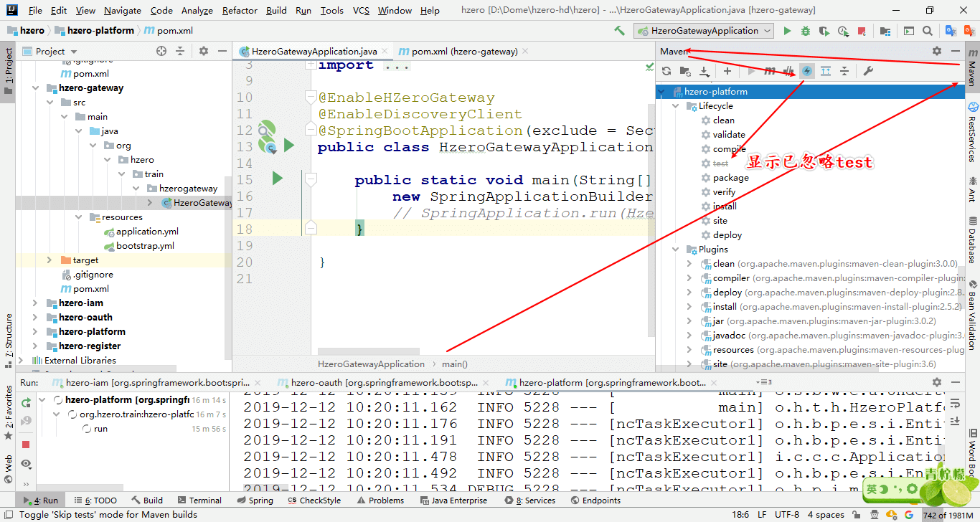Click the Show Dependencies Maven icon
The image size is (980, 522).
tap(826, 71)
